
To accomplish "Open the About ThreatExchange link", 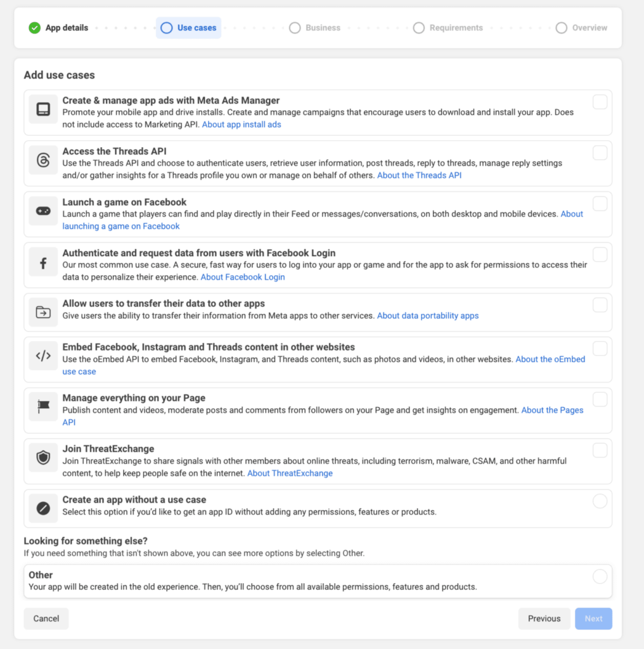I will point(290,473).
